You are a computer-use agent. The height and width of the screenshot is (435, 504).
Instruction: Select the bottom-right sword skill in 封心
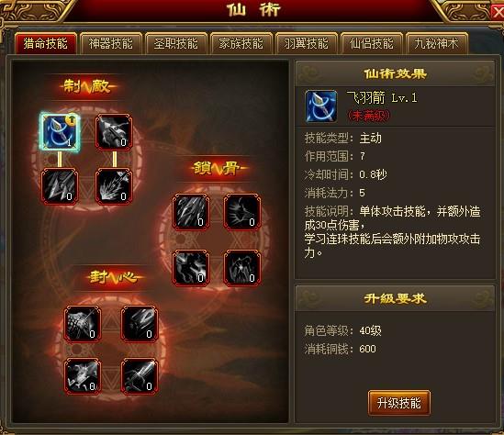pos(140,376)
